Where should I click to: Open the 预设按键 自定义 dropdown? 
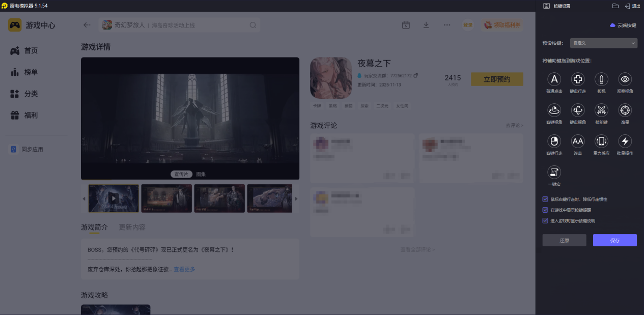coord(603,43)
